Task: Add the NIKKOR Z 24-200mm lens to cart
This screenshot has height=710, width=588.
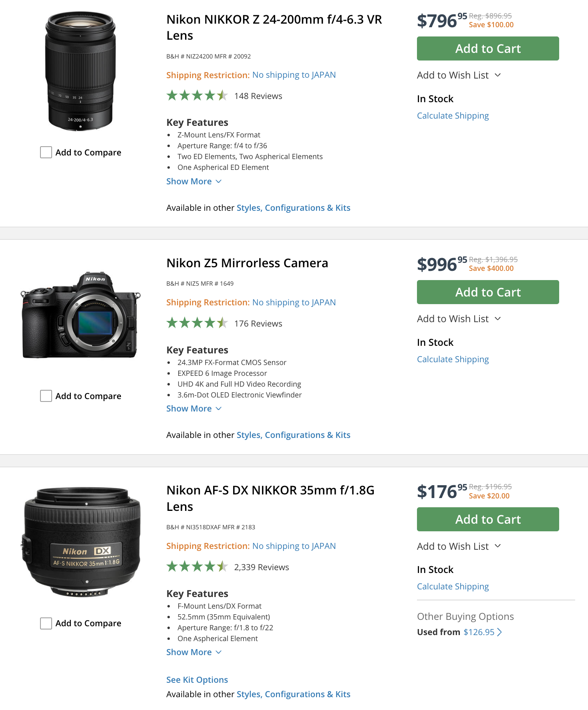Action: pyautogui.click(x=488, y=48)
